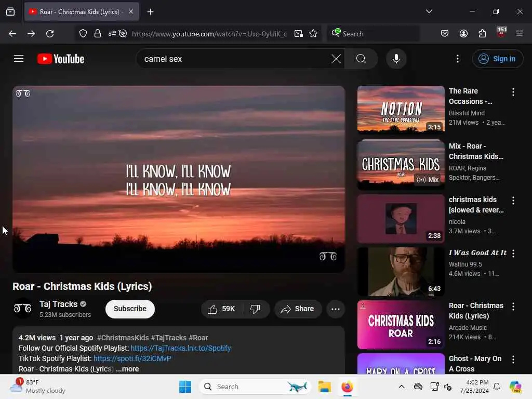This screenshot has height=399, width=532.
Task: Bookmark this page with the star
Action: 313,34
